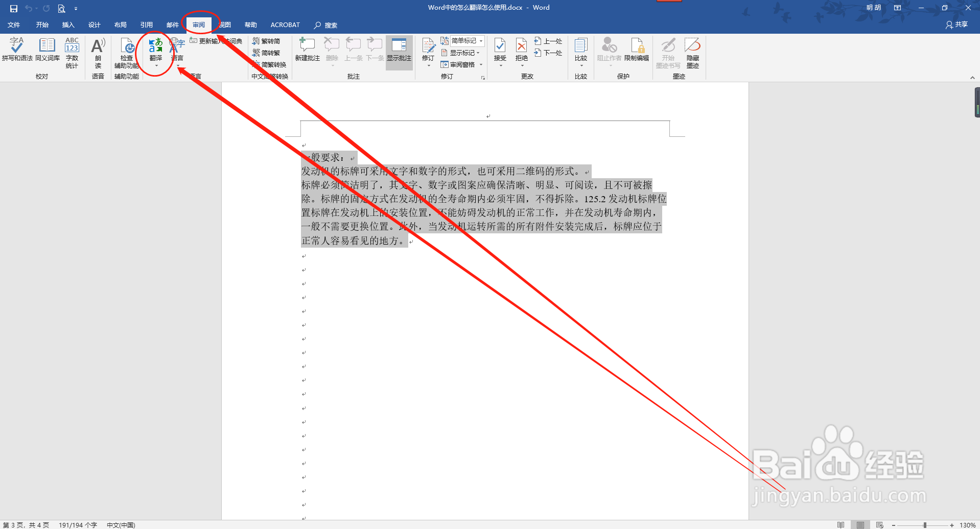Run 检查辅助功能 accessibility check
Screen dimensions: 980x529
tap(126, 52)
